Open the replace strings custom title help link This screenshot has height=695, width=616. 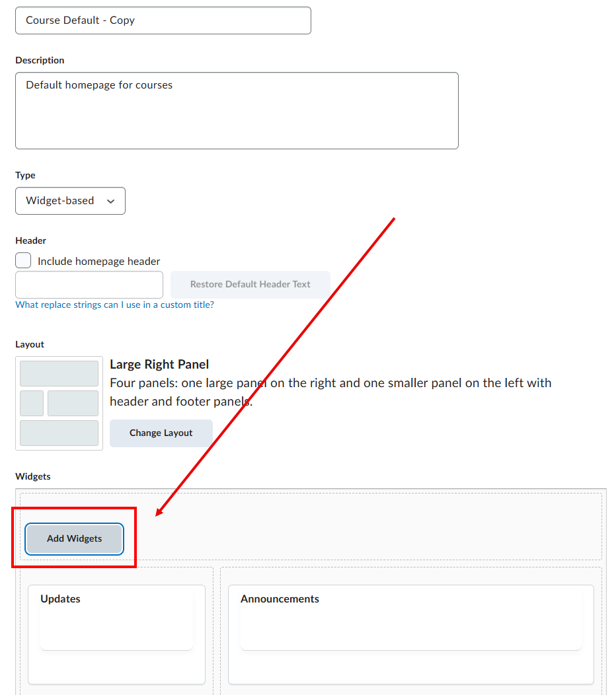[x=114, y=305]
